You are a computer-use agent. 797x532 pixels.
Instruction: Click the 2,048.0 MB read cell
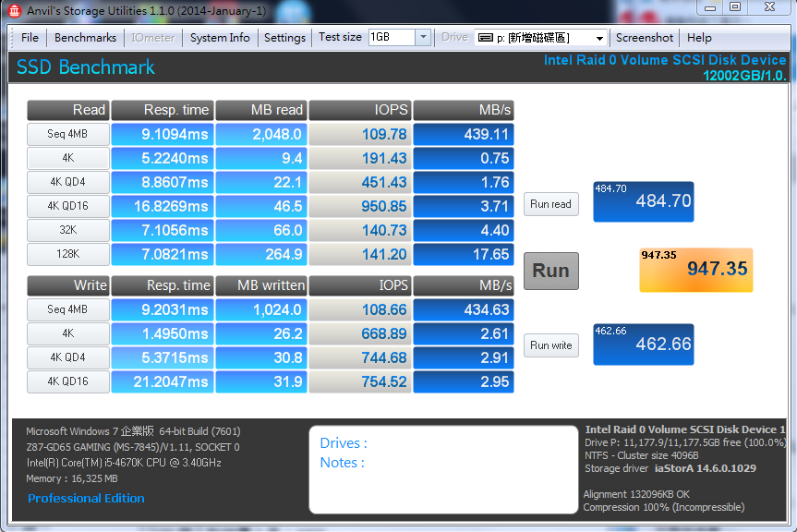(261, 134)
